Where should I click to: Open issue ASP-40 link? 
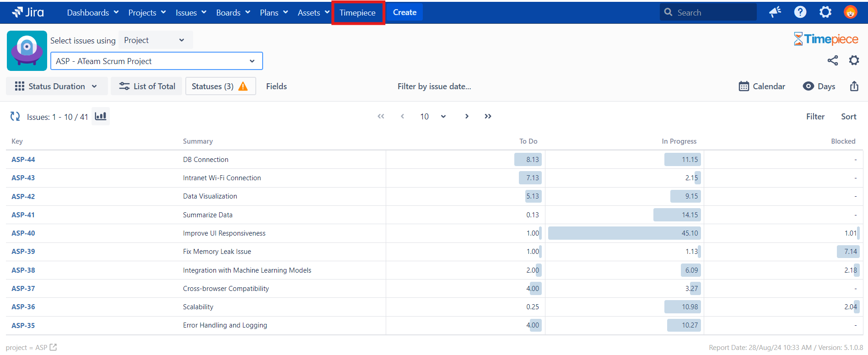point(23,233)
